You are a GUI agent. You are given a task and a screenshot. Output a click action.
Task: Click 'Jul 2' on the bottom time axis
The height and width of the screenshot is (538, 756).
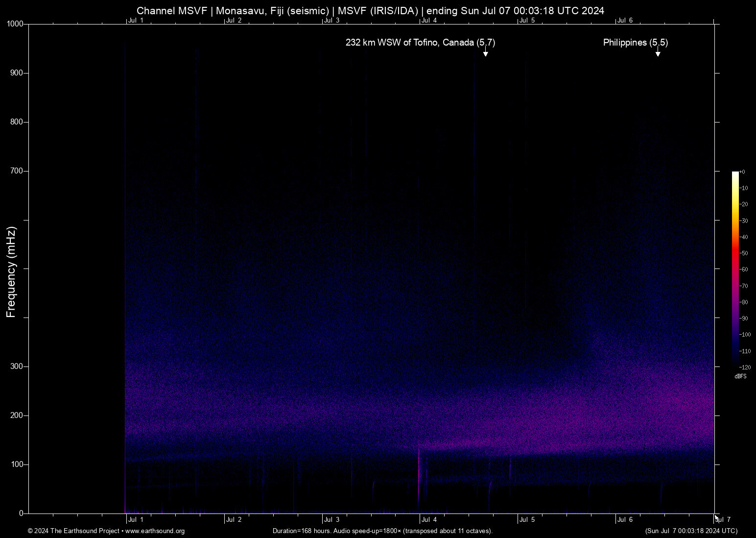[234, 520]
